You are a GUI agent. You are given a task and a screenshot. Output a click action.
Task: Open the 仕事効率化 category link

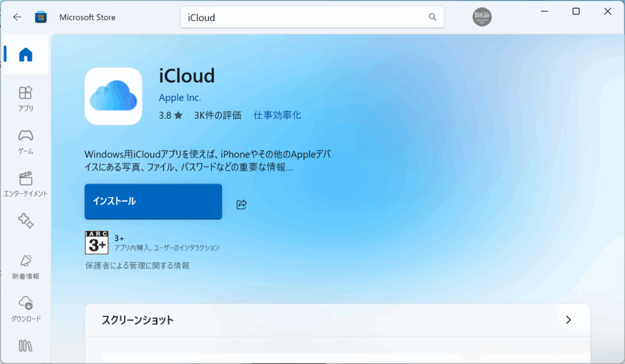(277, 115)
